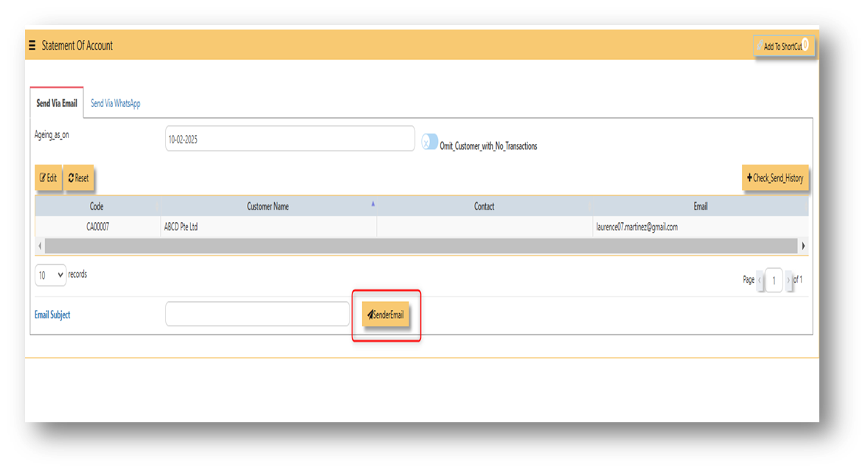Click the Edit button
This screenshot has height=471, width=868.
(48, 178)
